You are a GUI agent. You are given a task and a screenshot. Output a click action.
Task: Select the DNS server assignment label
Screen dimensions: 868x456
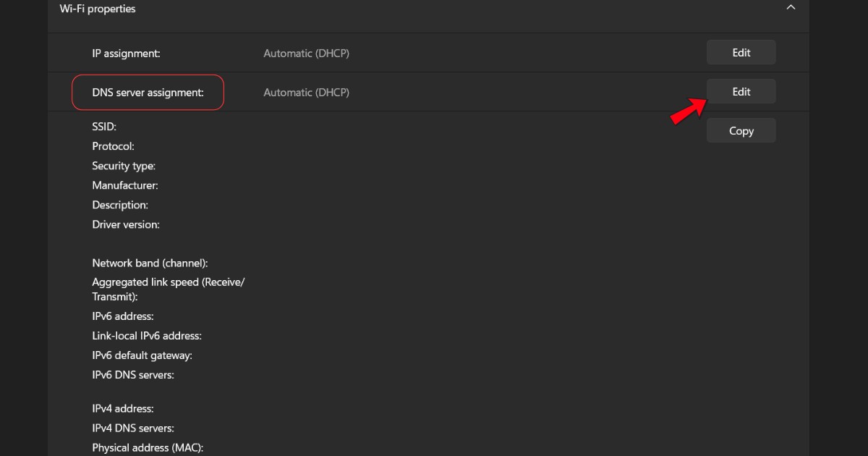pos(148,92)
